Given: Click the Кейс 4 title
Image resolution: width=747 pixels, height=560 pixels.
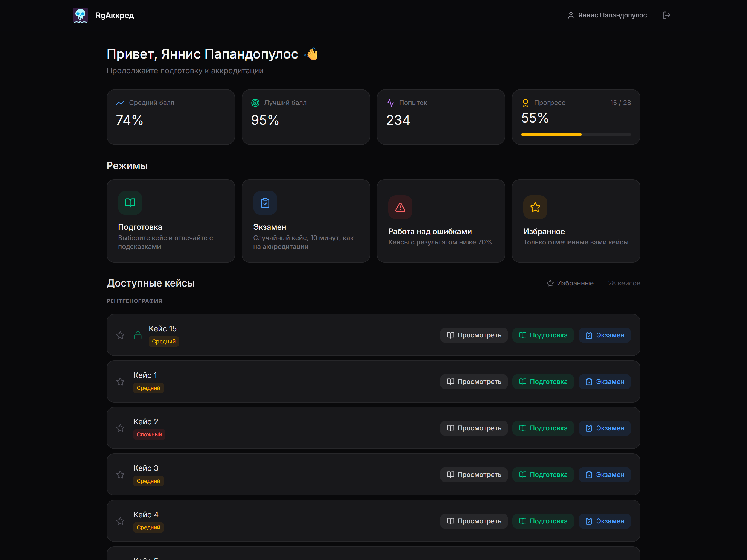Looking at the screenshot, I should 146,515.
